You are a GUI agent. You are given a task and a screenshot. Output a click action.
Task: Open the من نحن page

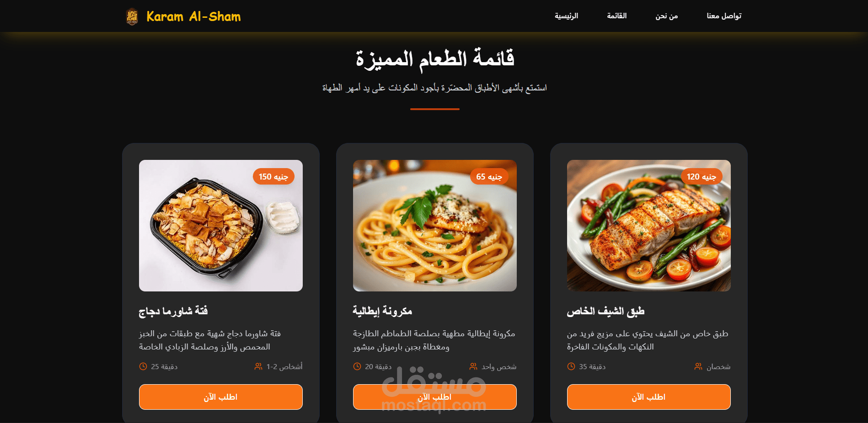point(666,16)
